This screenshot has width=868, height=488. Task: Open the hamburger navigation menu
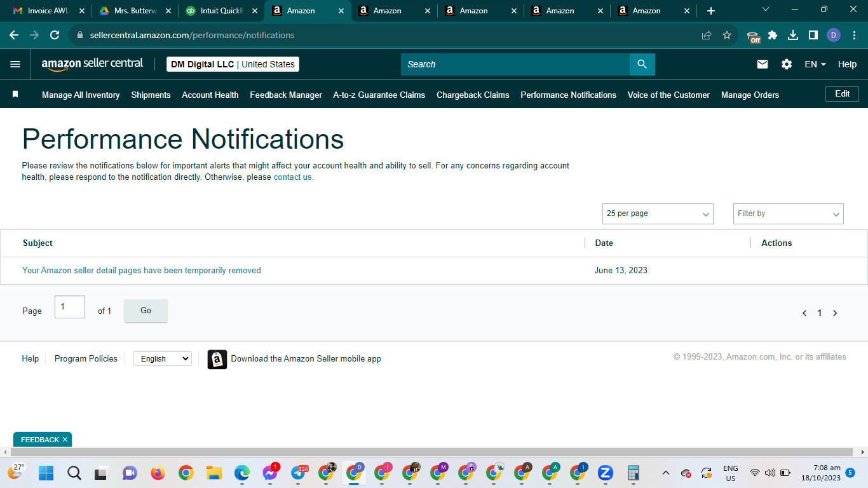(x=15, y=64)
